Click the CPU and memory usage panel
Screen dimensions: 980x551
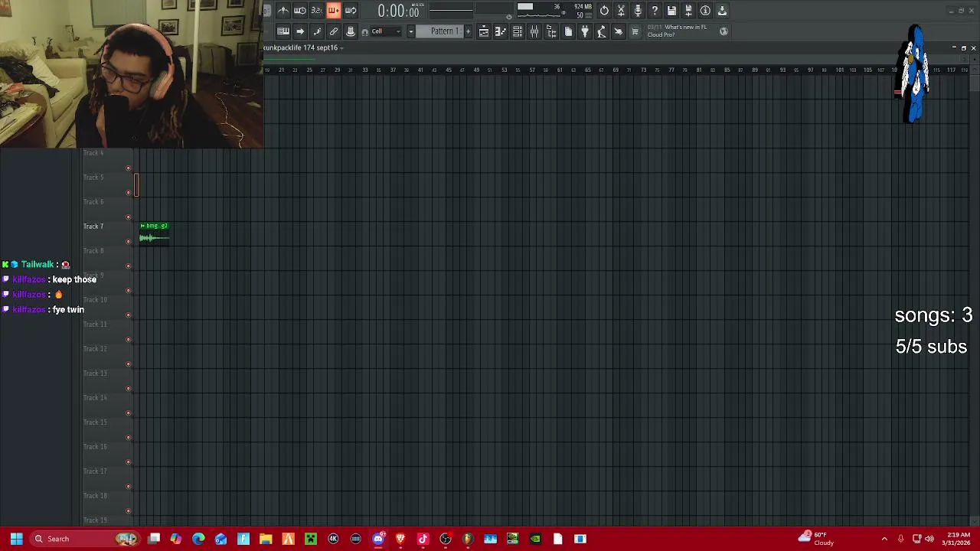(554, 11)
